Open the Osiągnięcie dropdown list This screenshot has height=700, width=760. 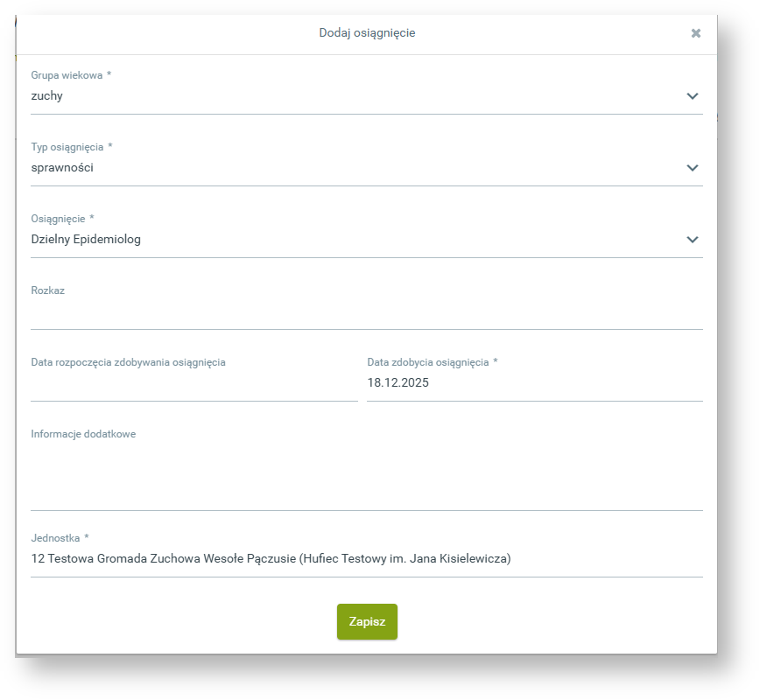(367, 239)
